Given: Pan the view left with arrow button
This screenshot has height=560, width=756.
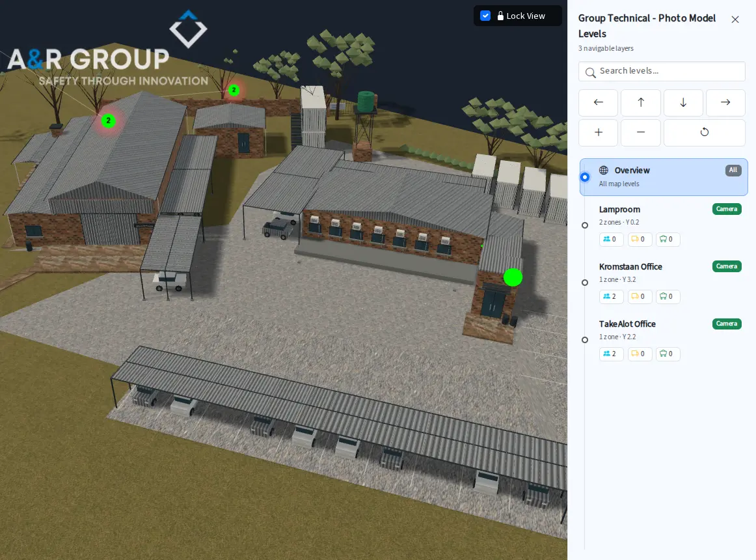Looking at the screenshot, I should (598, 102).
